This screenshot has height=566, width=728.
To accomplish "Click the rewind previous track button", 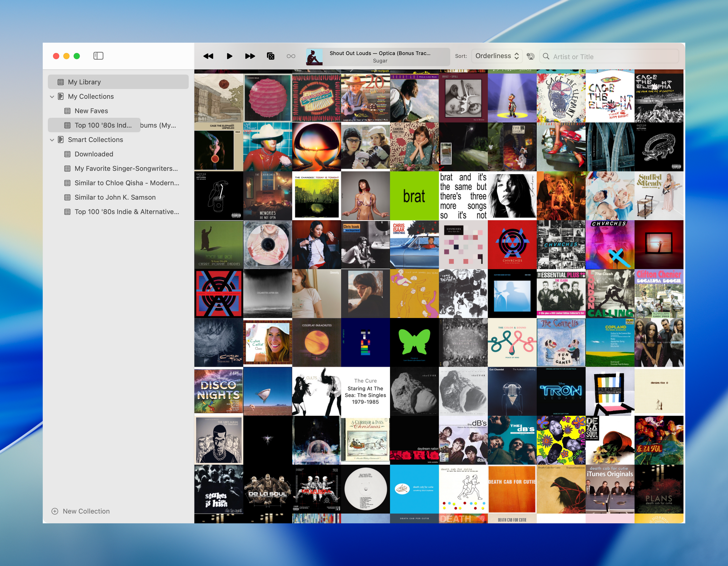I will pyautogui.click(x=208, y=56).
